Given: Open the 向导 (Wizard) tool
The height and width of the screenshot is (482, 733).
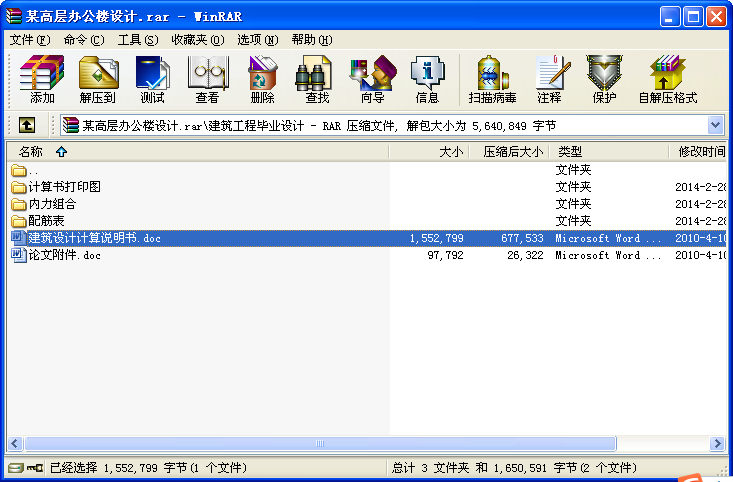Looking at the screenshot, I should point(372,79).
